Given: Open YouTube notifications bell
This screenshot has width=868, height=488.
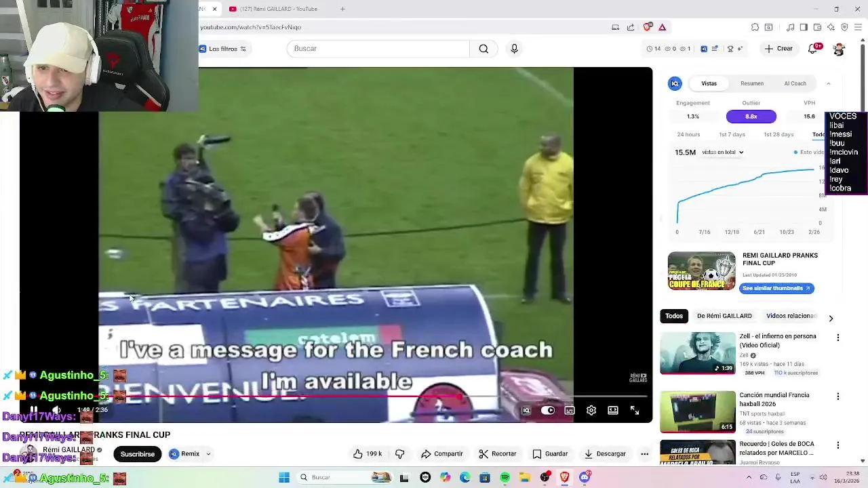Looking at the screenshot, I should (x=813, y=49).
